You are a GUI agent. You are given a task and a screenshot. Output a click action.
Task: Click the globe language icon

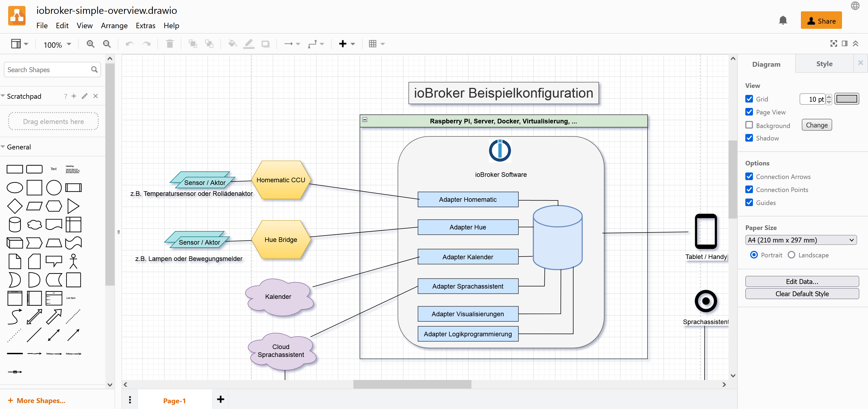(855, 6)
